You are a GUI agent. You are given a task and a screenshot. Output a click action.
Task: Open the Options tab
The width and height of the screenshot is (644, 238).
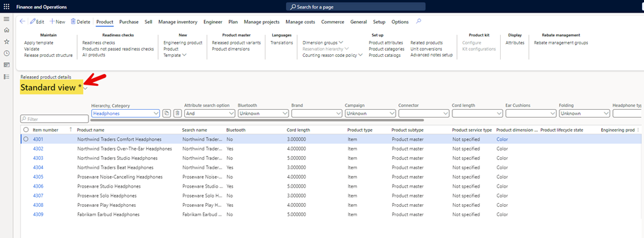[x=400, y=22]
